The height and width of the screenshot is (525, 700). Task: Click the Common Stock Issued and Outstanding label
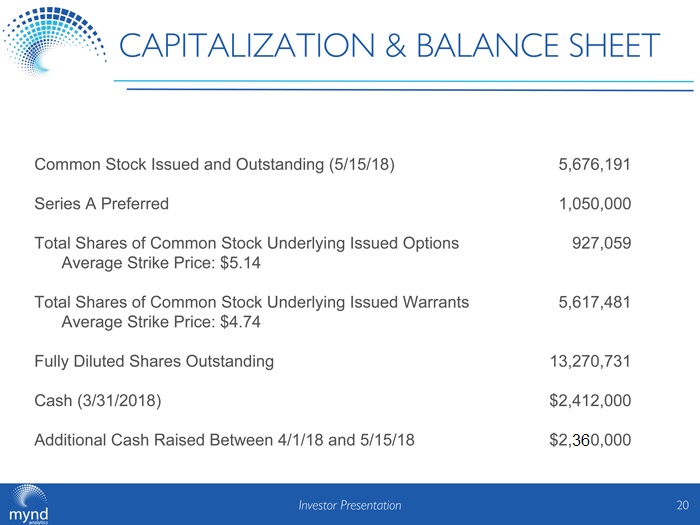[x=214, y=164]
